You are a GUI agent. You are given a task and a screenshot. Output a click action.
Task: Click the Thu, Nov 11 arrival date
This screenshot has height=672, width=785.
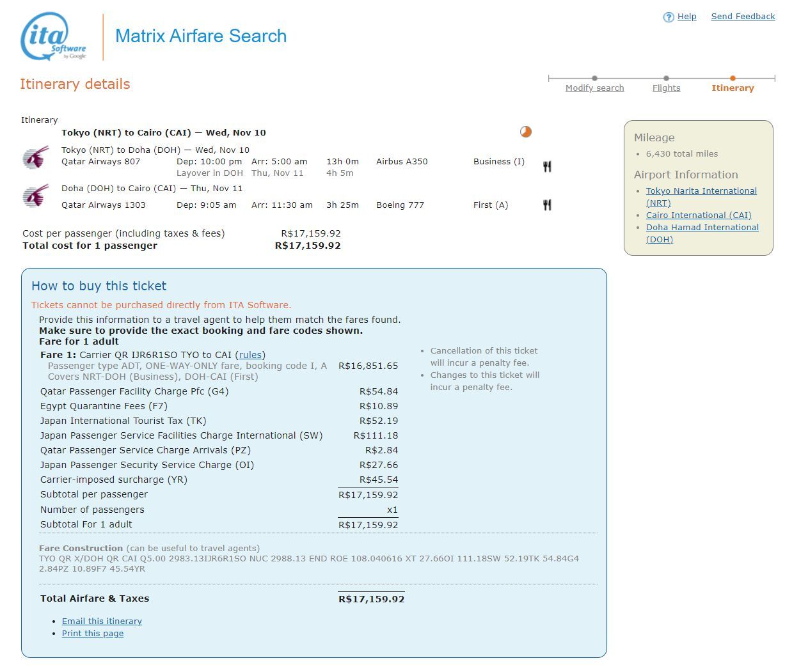(x=278, y=173)
